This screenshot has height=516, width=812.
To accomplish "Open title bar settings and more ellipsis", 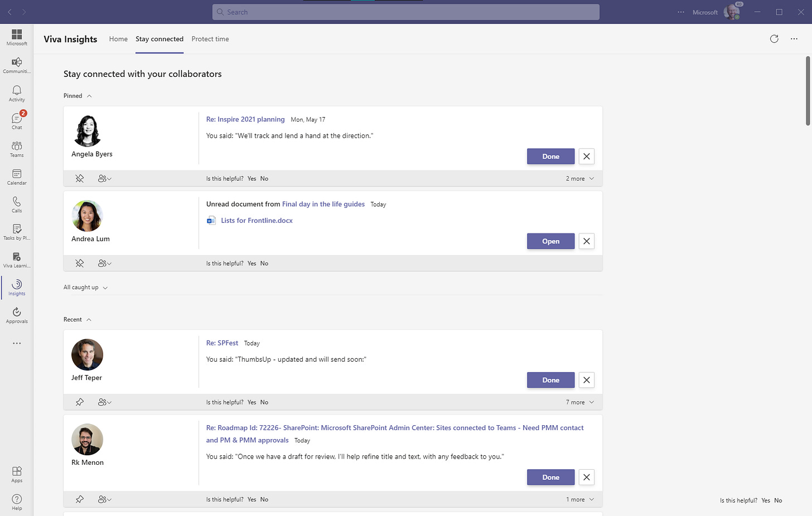I will pyautogui.click(x=681, y=12).
